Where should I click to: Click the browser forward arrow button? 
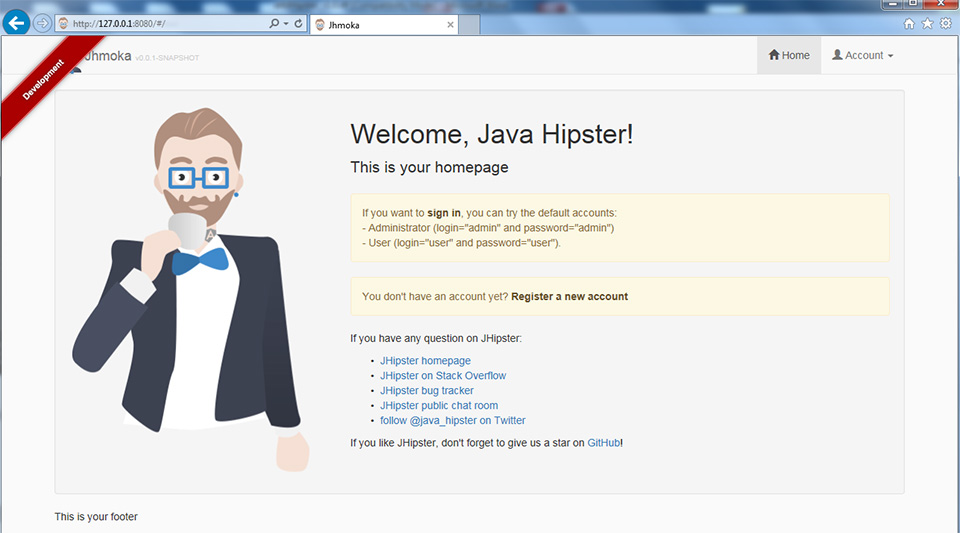[x=42, y=24]
